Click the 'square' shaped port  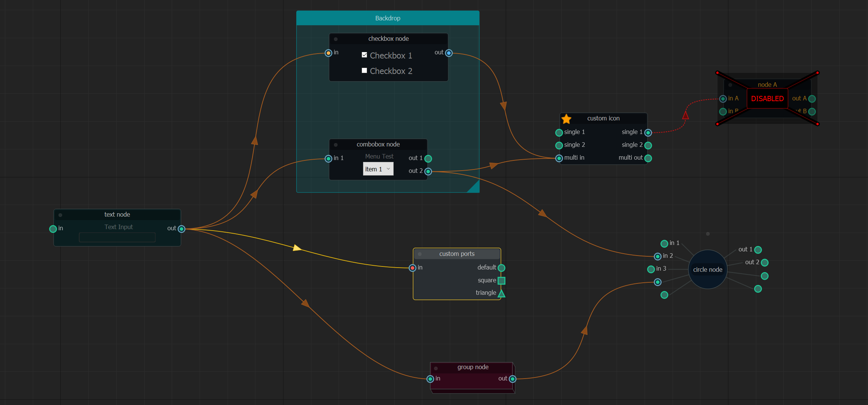(501, 281)
